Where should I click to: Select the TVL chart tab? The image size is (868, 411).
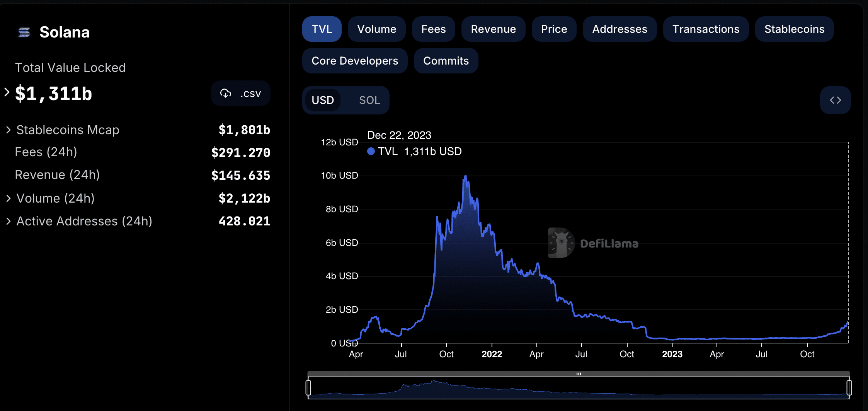point(322,29)
